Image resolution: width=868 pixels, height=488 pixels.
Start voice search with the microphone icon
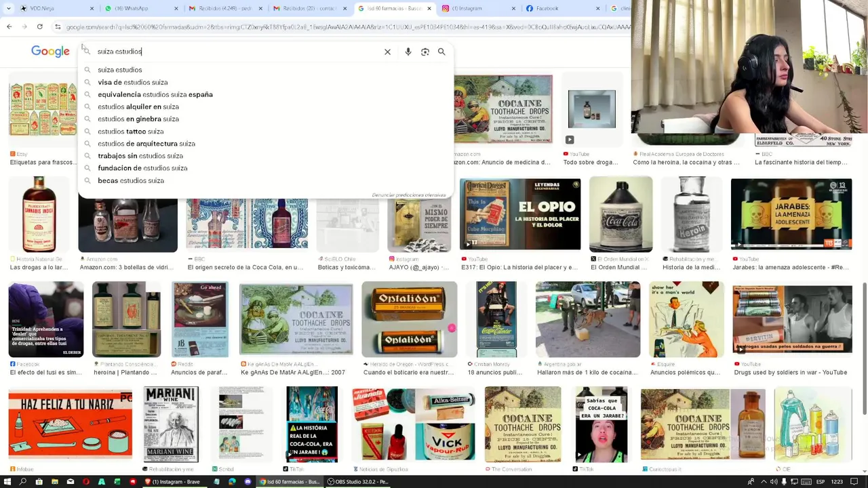click(408, 52)
